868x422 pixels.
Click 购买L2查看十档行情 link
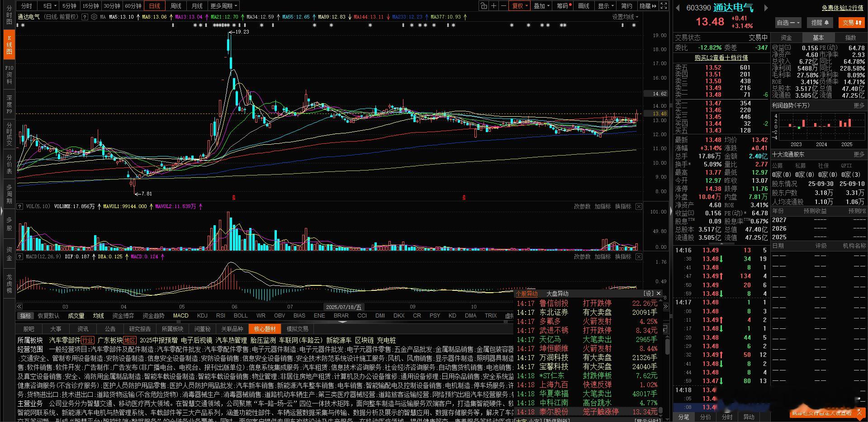tap(721, 57)
